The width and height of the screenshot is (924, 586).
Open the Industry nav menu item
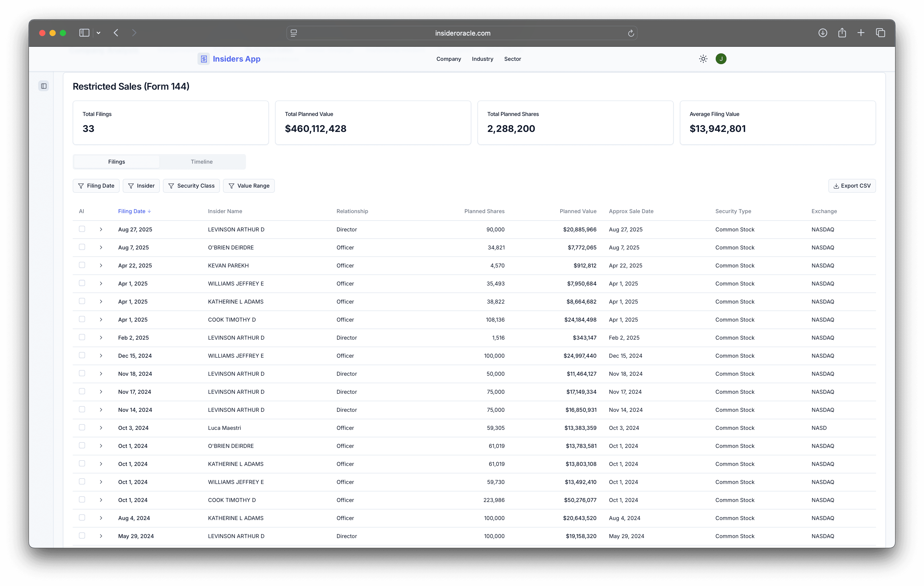(482, 59)
